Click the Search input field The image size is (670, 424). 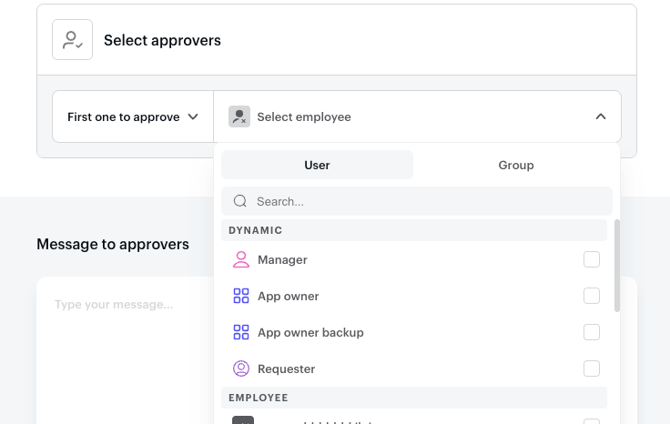pyautogui.click(x=417, y=201)
